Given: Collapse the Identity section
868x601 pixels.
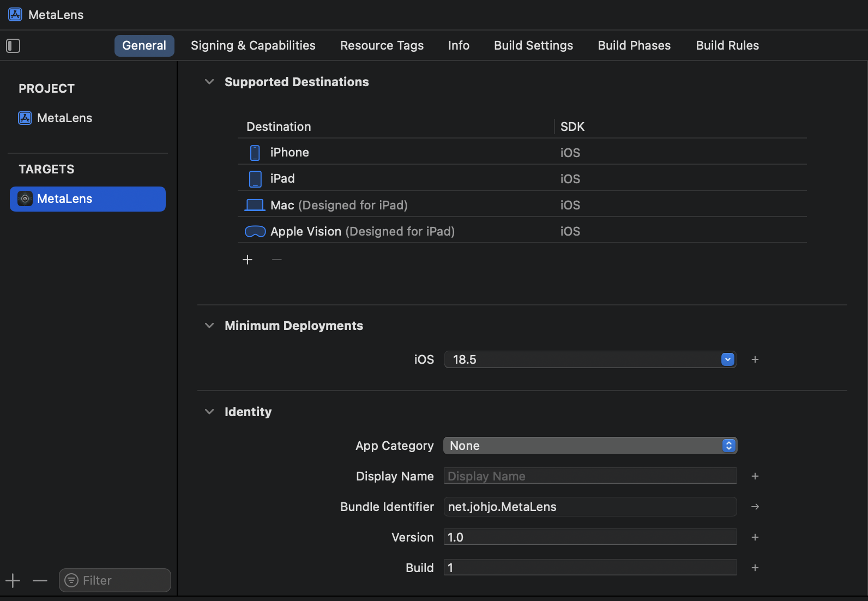Looking at the screenshot, I should [209, 412].
